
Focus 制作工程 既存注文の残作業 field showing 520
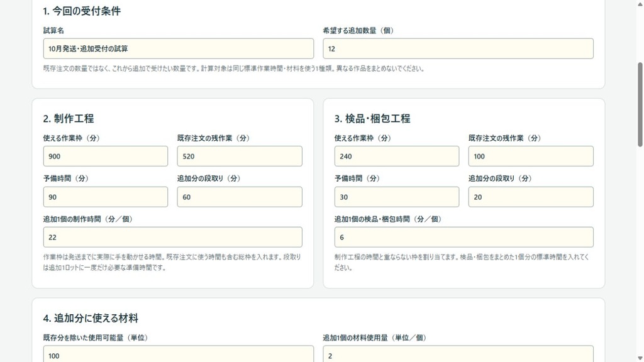point(240,156)
